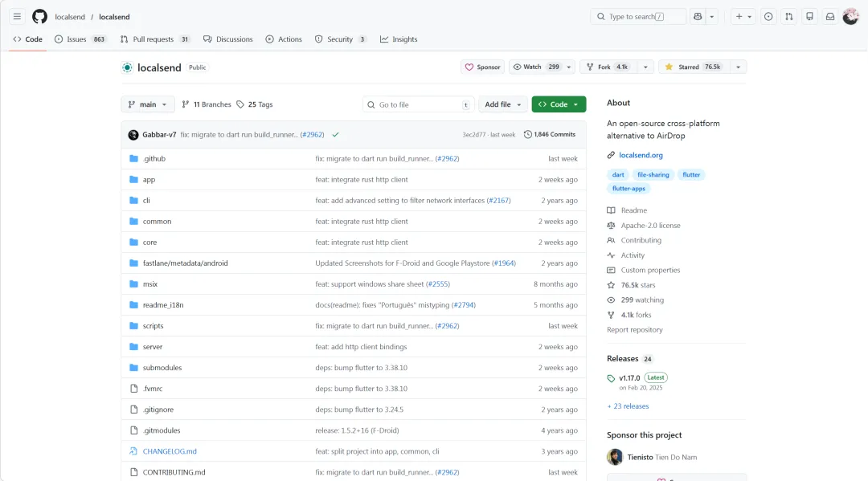Image resolution: width=868 pixels, height=481 pixels.
Task: Expand the main branch dropdown
Action: tap(148, 104)
